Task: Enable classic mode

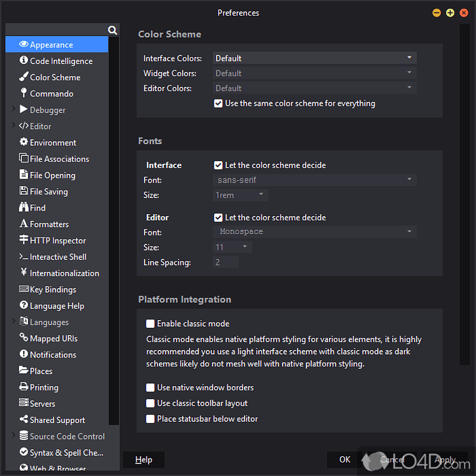Action: [x=150, y=323]
